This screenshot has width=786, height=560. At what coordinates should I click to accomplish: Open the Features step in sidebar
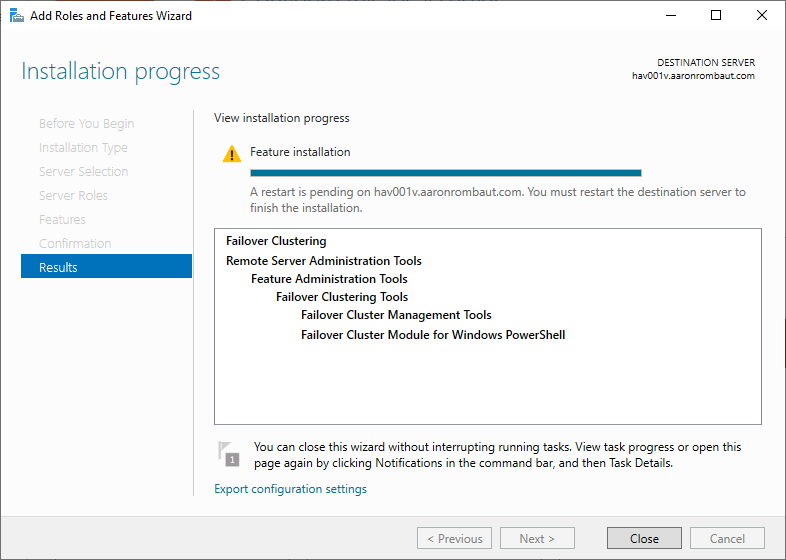tap(62, 219)
